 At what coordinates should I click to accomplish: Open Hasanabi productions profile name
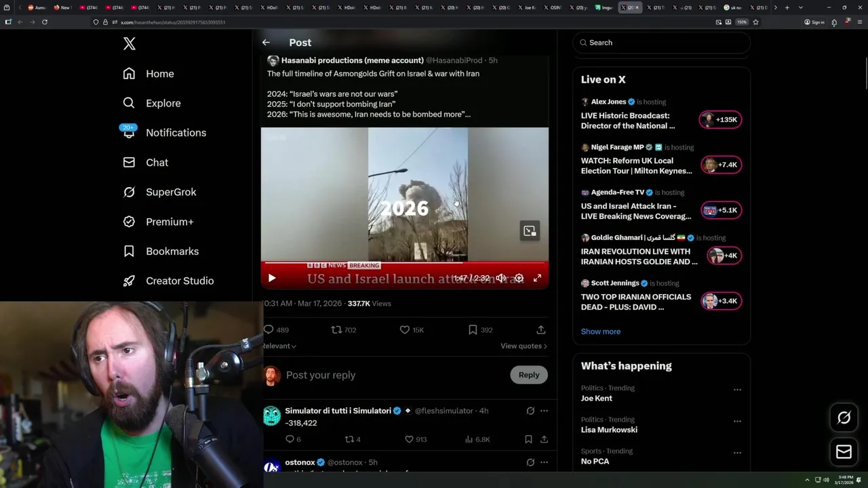[352, 60]
